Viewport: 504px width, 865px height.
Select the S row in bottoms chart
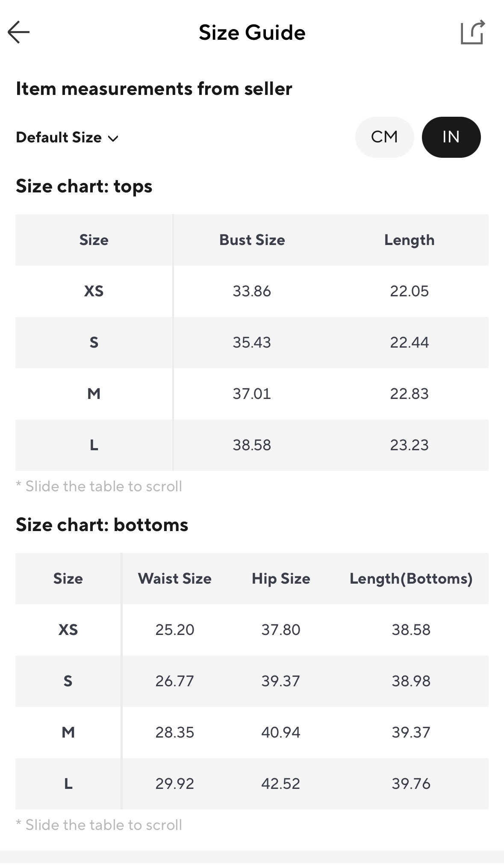coord(68,681)
